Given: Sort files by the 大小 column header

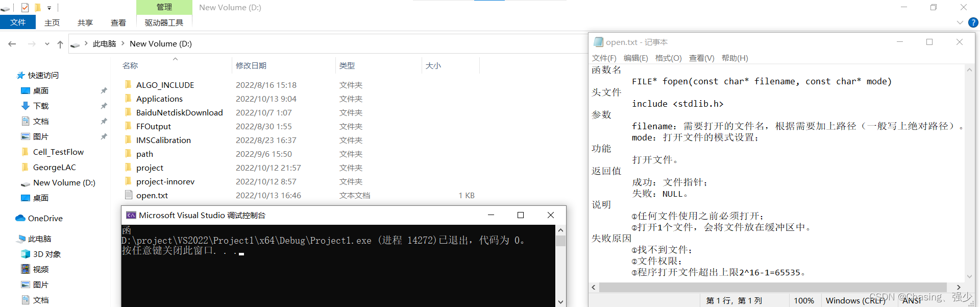Looking at the screenshot, I should pos(433,65).
